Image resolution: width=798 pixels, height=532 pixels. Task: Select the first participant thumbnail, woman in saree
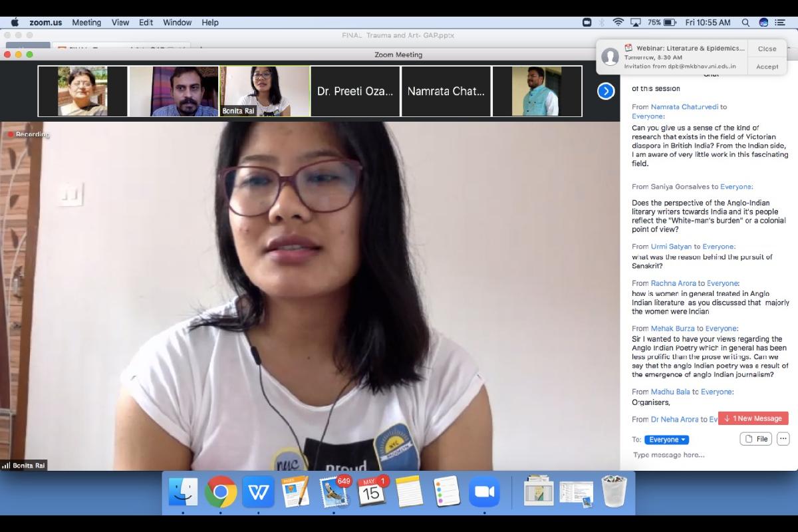pyautogui.click(x=82, y=91)
